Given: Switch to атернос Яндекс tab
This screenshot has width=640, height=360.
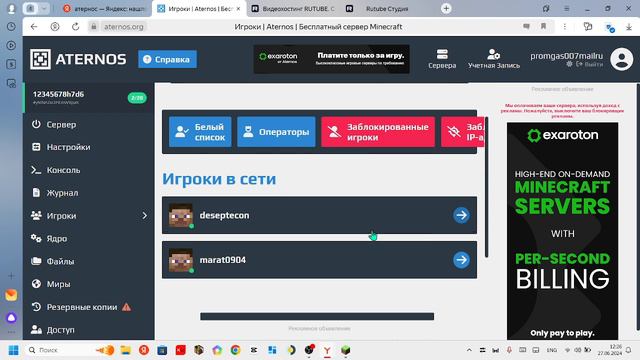Looking at the screenshot, I should pos(105,9).
